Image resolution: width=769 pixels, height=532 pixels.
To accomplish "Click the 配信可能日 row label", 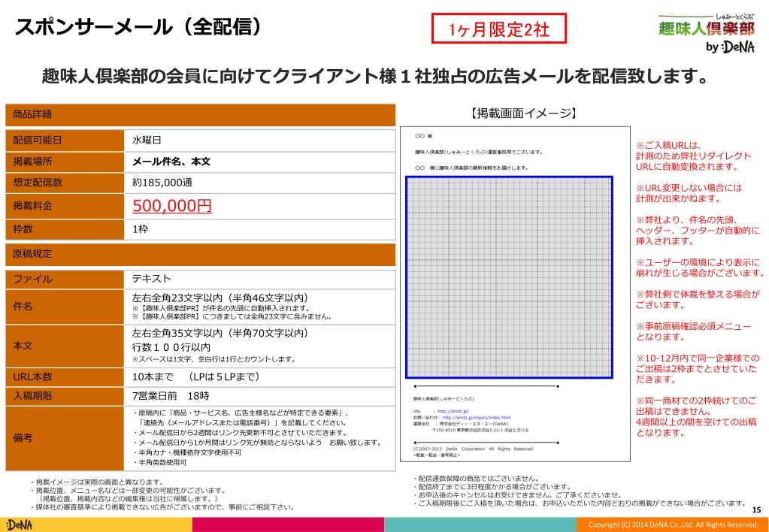I will [65, 141].
